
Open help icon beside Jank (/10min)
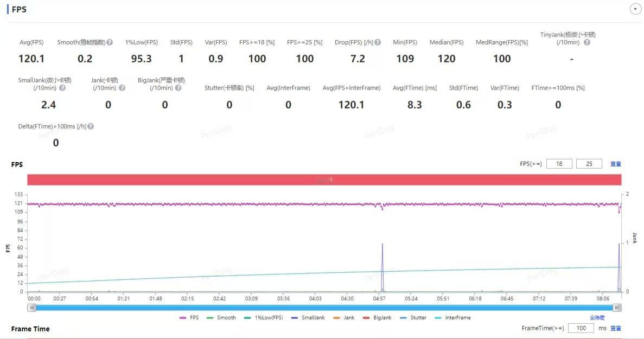point(122,88)
